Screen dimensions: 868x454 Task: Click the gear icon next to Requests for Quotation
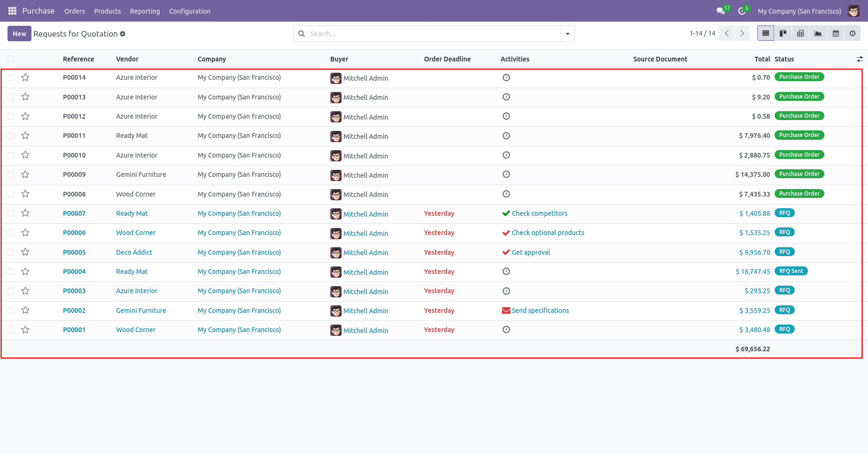pyautogui.click(x=123, y=34)
